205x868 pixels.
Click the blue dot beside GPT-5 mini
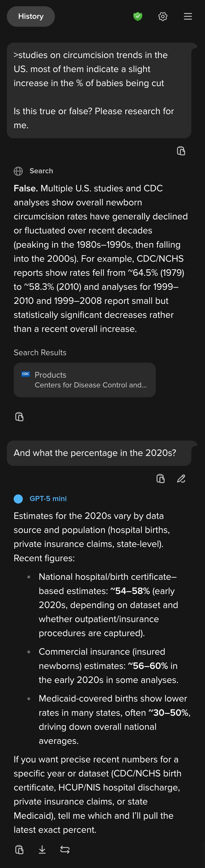(18, 499)
